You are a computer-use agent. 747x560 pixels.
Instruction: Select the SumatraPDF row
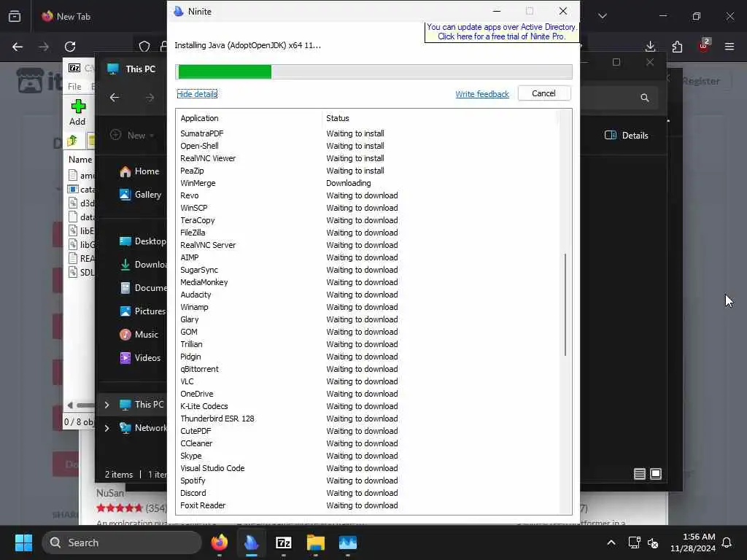[367, 134]
